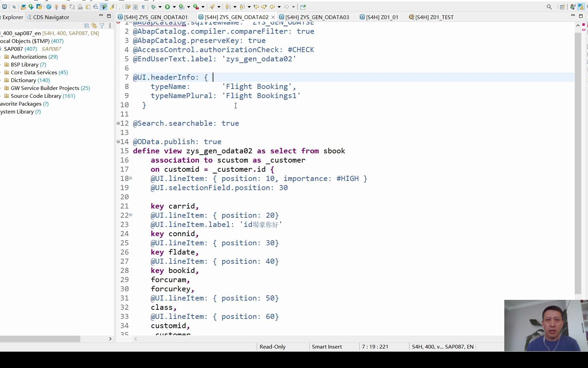Toggle Smart Insert mode in status bar
Viewport: 588px width, 368px height.
[327, 347]
